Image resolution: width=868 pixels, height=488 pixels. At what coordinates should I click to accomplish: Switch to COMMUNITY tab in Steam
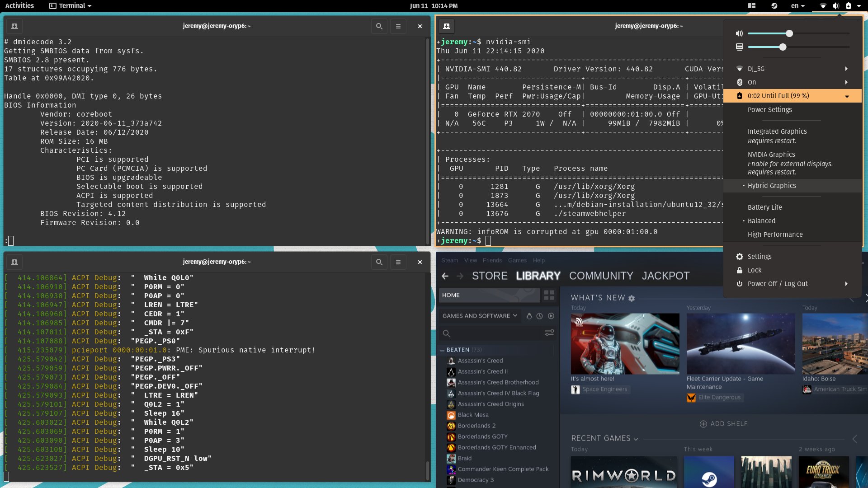point(601,276)
